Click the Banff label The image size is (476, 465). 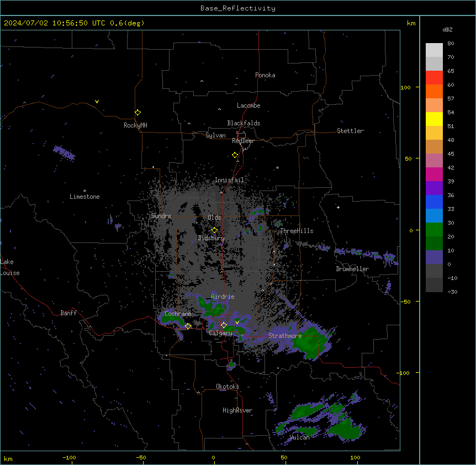[68, 313]
